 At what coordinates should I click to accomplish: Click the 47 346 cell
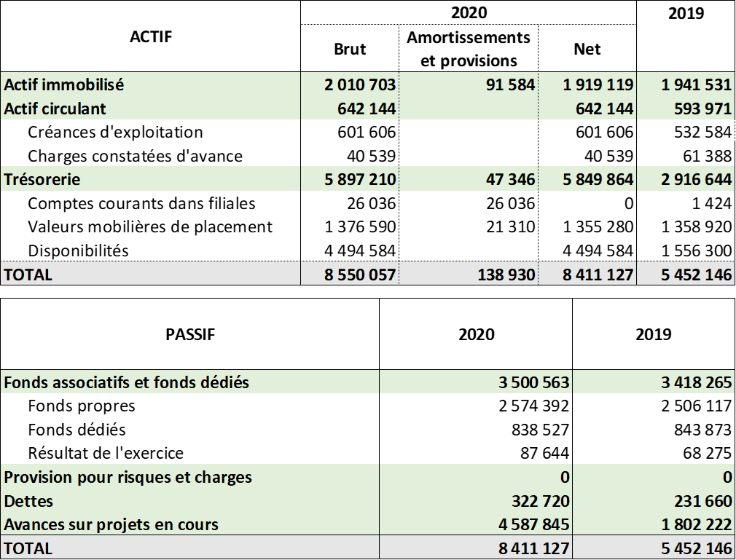click(510, 179)
